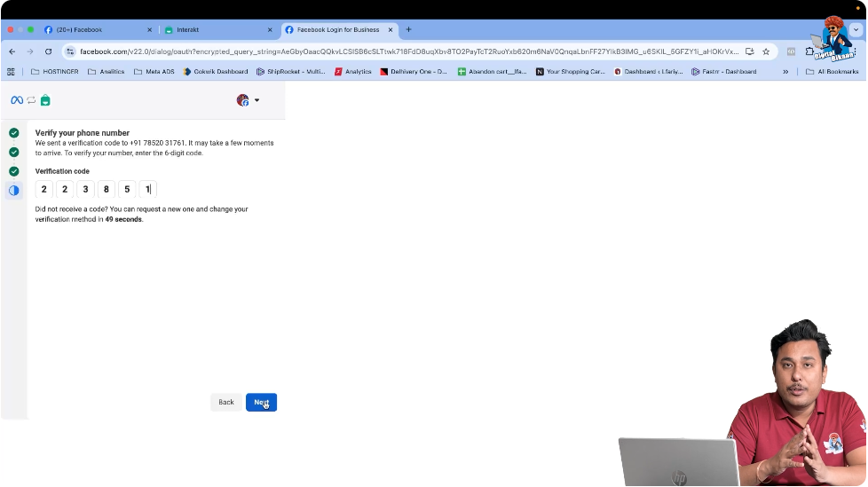Screen dimensions: 868x487
Task: Click the address bar URL
Action: (x=408, y=51)
